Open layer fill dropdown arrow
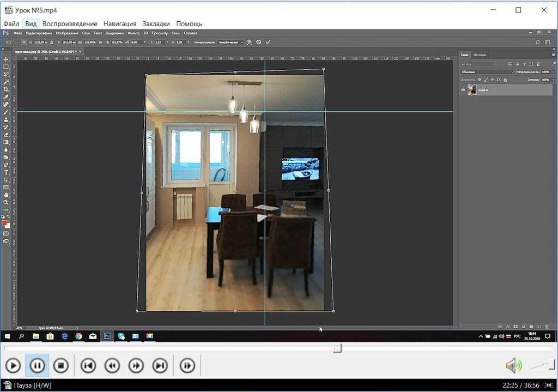 click(x=554, y=80)
